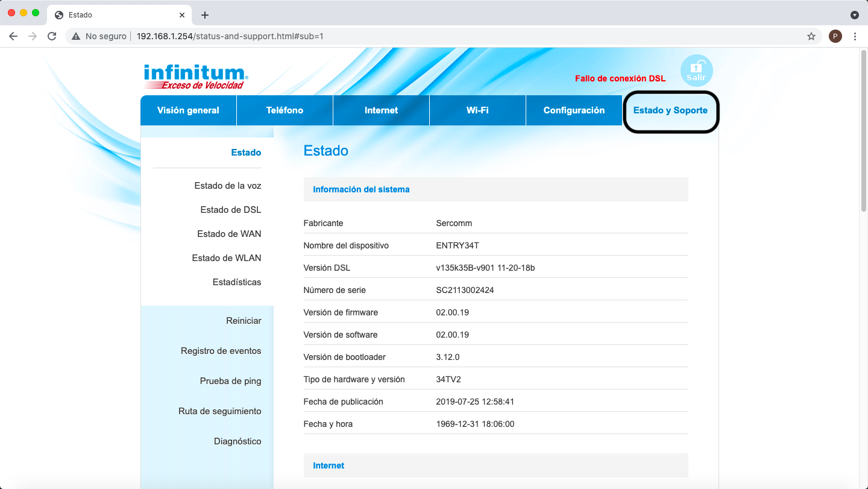
Task: Open Estado de DSL in the sidebar
Action: 231,209
